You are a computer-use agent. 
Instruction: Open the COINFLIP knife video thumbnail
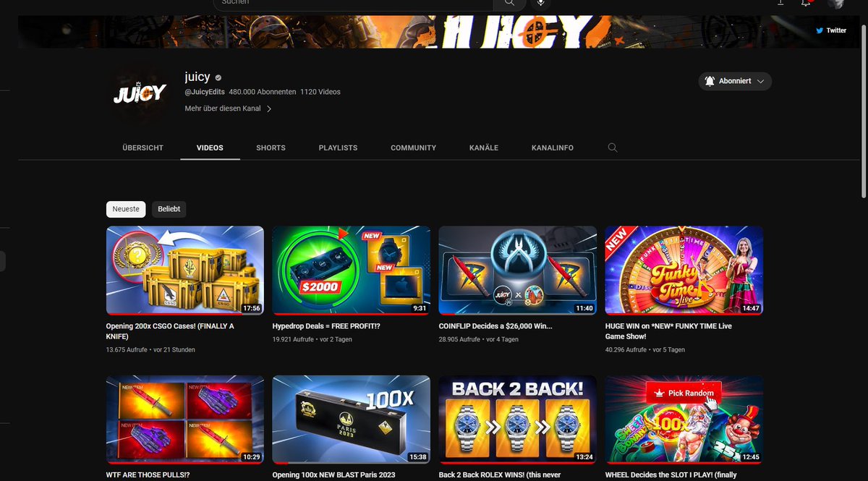tap(518, 271)
